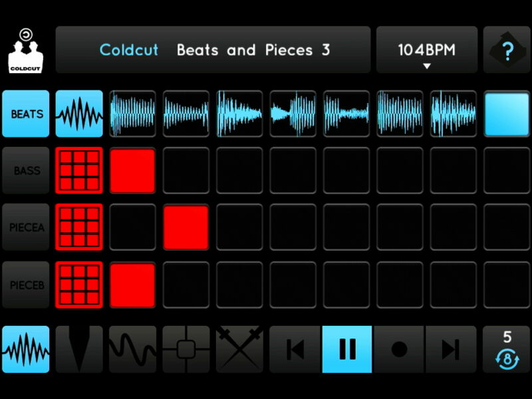
Task: Open the XY pad square icon
Action: [x=186, y=349]
